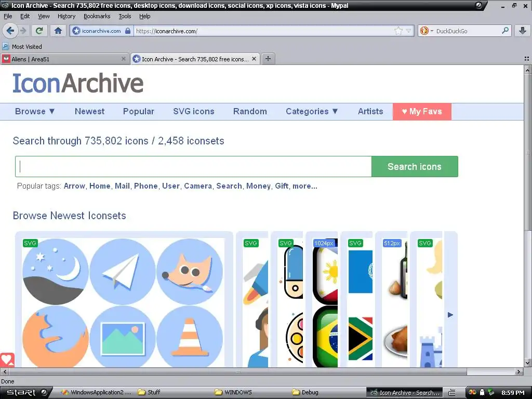Close the Icon Archive tab

[x=254, y=59]
